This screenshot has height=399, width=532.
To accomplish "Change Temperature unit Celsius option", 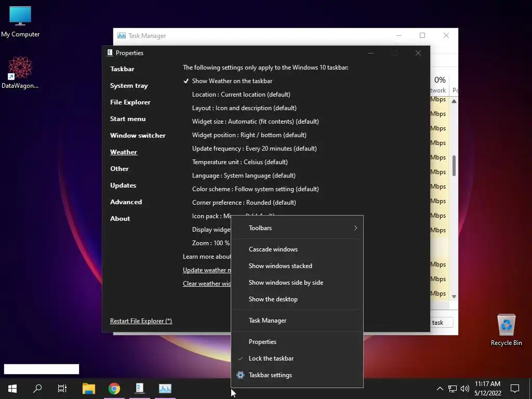I will [x=240, y=162].
